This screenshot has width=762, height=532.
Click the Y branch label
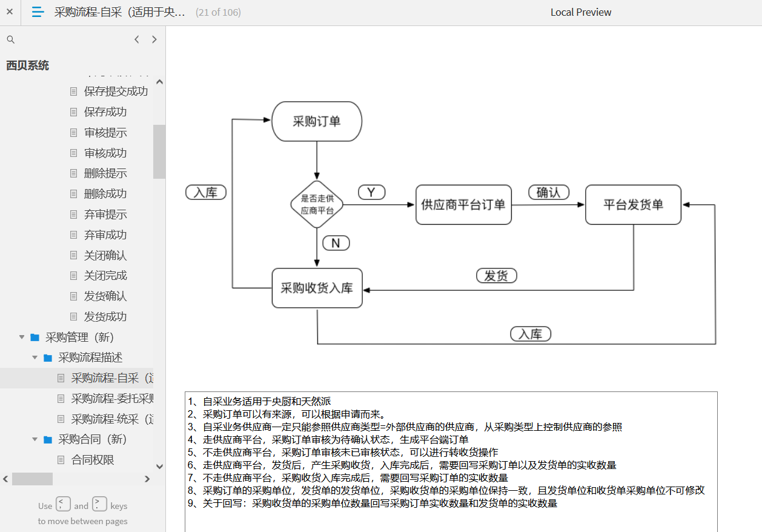pyautogui.click(x=372, y=193)
